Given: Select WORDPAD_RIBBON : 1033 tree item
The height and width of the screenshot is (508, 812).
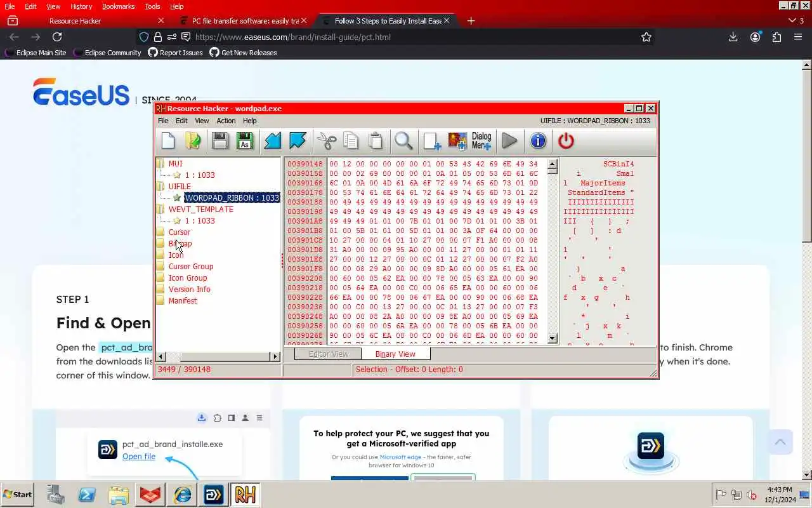Looking at the screenshot, I should click(232, 198).
